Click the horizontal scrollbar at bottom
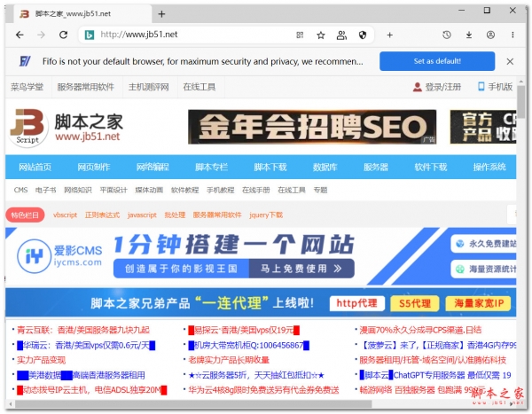 pyautogui.click(x=193, y=404)
